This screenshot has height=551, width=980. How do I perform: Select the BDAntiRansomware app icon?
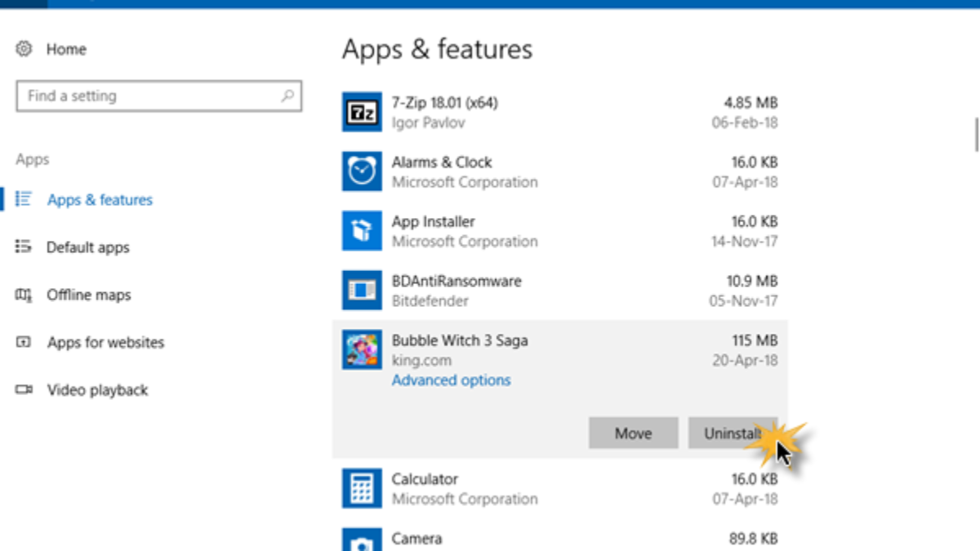coord(361,291)
